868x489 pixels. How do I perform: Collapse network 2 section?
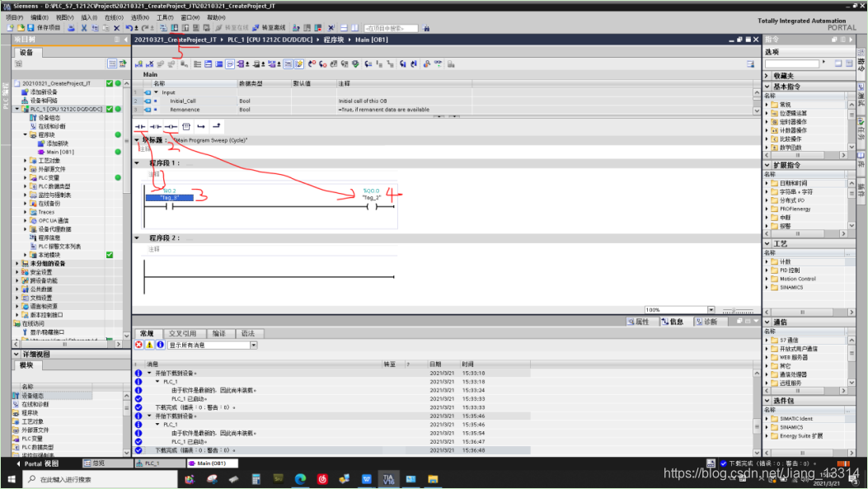138,238
